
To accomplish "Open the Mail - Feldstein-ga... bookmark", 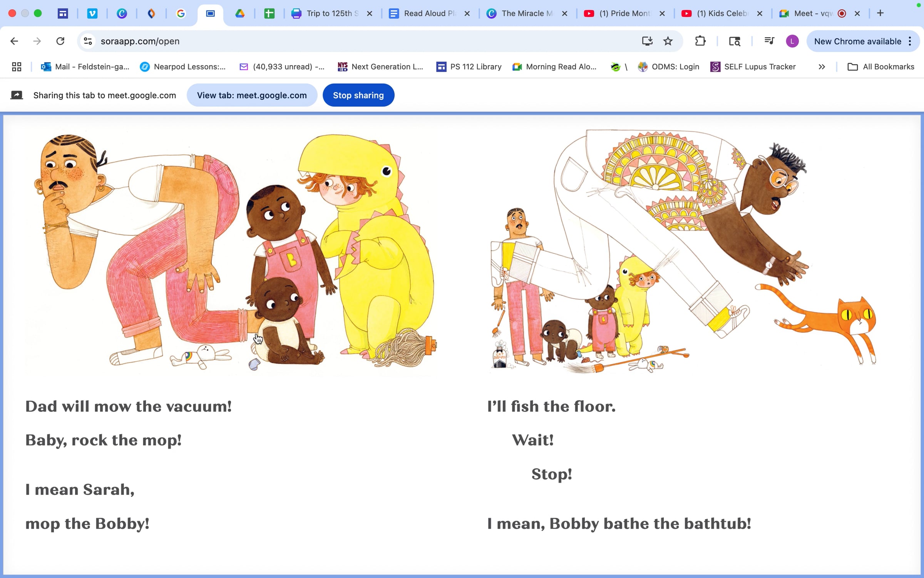I will coord(85,67).
